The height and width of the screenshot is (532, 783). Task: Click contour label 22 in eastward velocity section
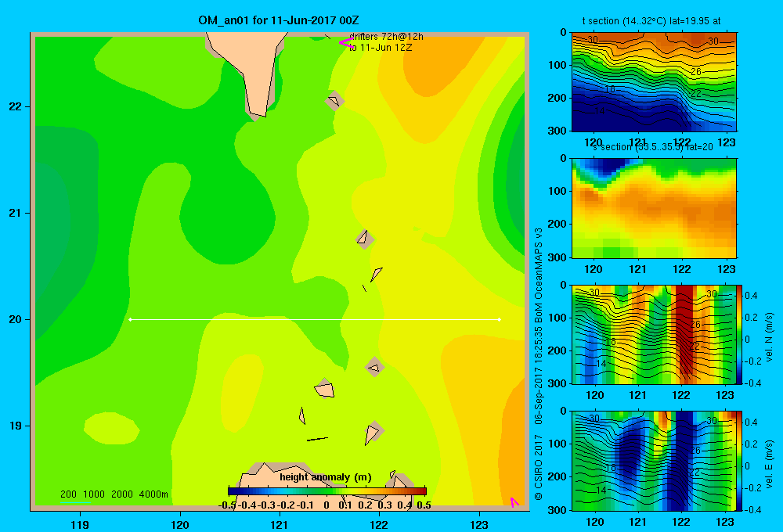694,472
